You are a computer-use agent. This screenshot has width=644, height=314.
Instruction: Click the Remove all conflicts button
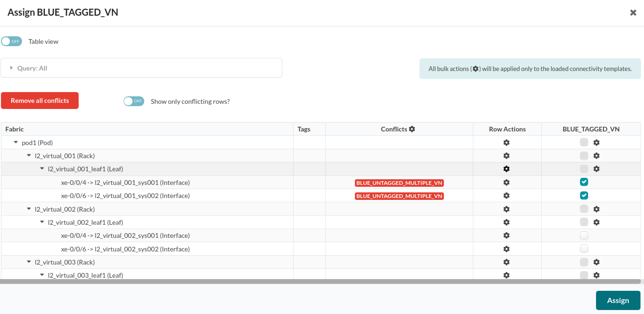pos(40,100)
